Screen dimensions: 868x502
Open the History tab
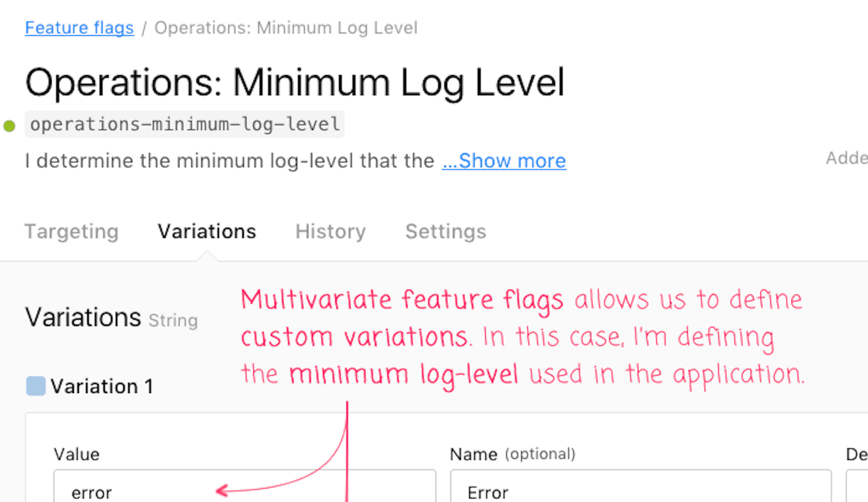pyautogui.click(x=330, y=232)
